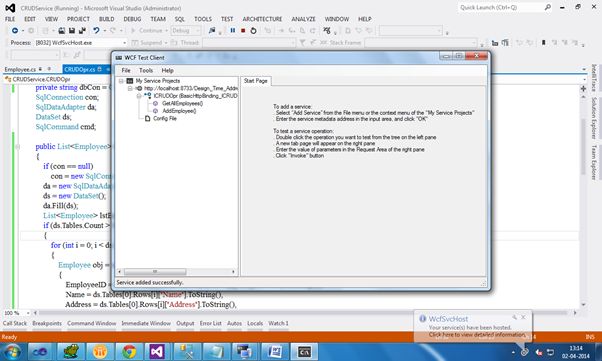Open the Stack Frame dropdown
This screenshot has width=602, height=361.
475,43
